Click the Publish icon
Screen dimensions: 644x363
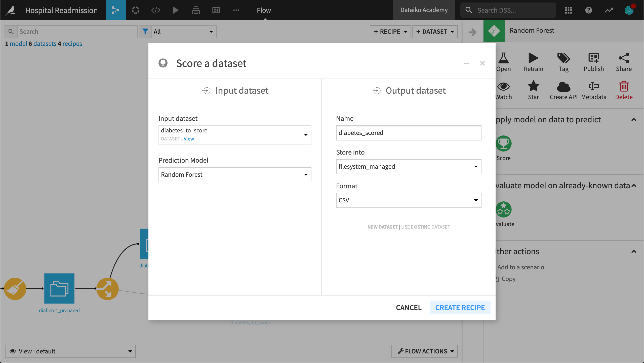tap(594, 58)
